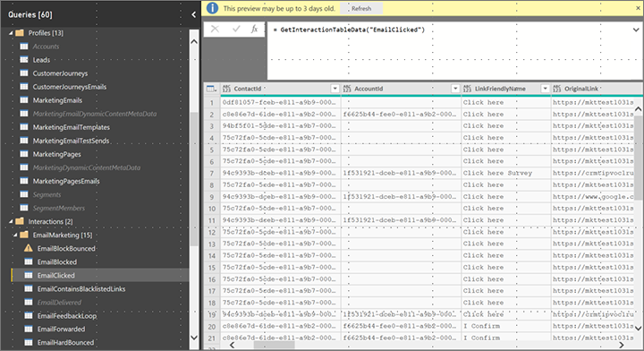Screen dimensions: 644x351
Task: Click the CustomerJourneys table icon
Action: click(x=24, y=73)
